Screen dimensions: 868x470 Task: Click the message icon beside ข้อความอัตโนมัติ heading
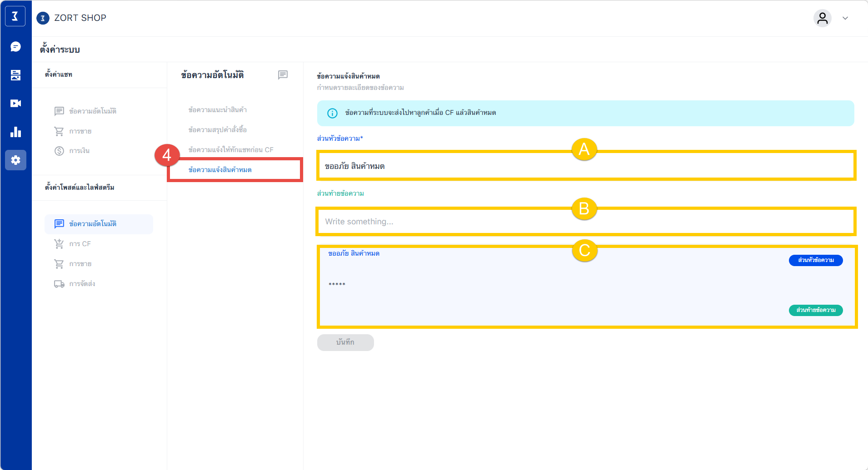coord(283,75)
